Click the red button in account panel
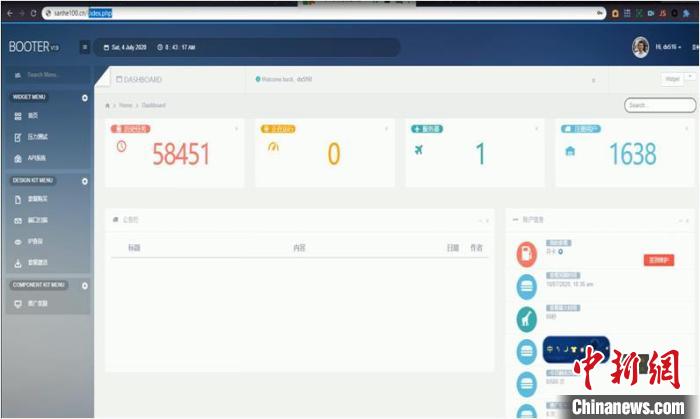This screenshot has height=419, width=700. coord(658,260)
